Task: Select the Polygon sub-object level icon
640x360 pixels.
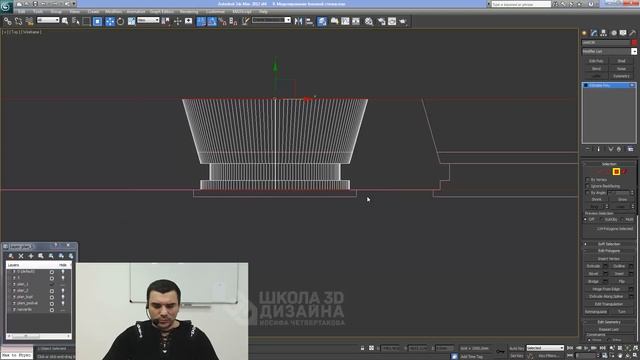Action: click(x=616, y=172)
